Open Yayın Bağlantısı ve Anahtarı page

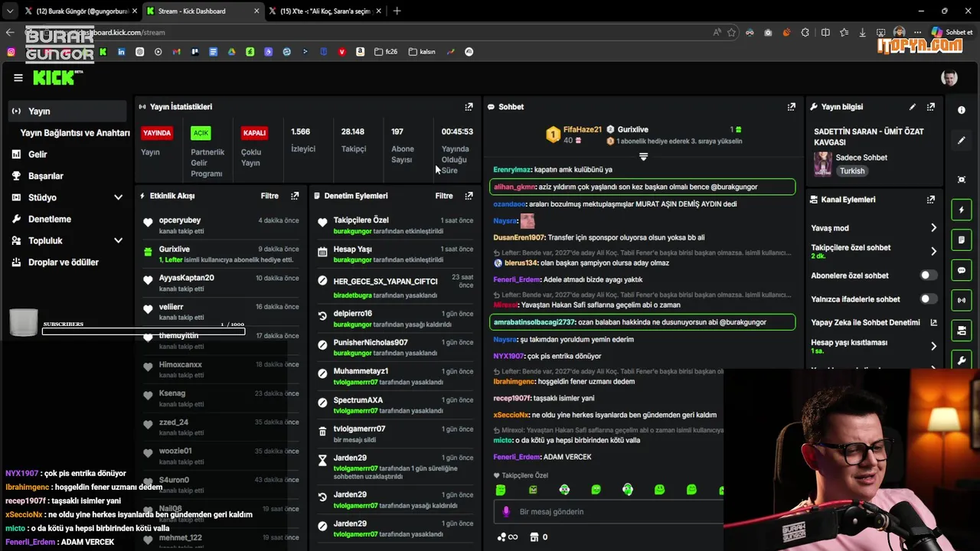75,132
